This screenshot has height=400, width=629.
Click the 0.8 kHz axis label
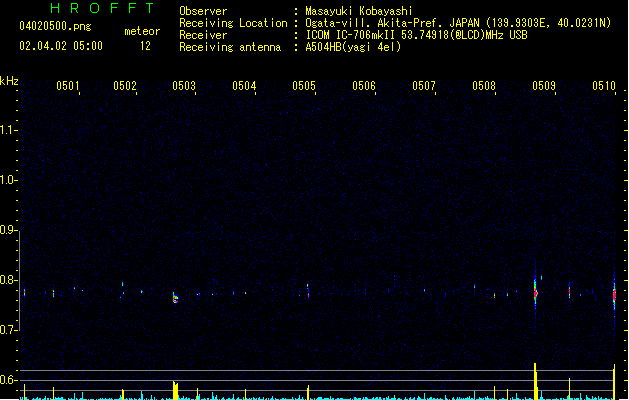click(8, 280)
